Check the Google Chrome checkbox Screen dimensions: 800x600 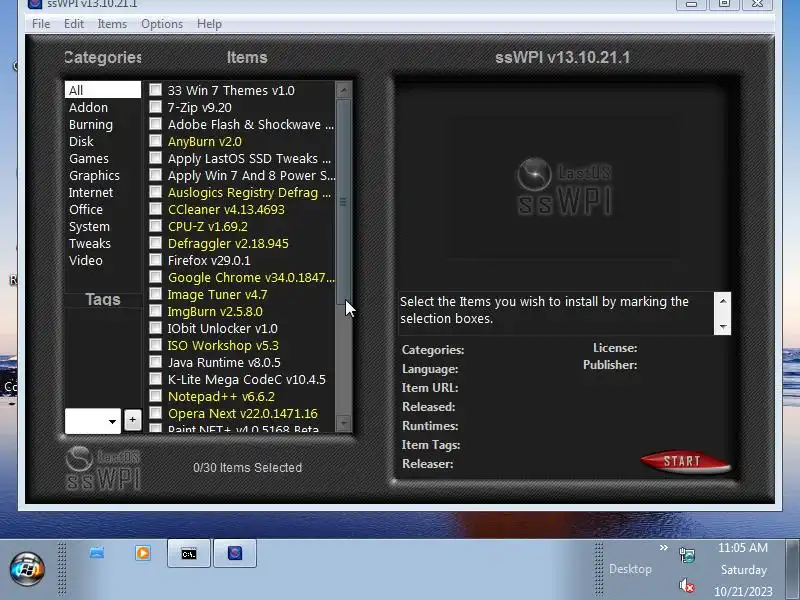click(156, 277)
